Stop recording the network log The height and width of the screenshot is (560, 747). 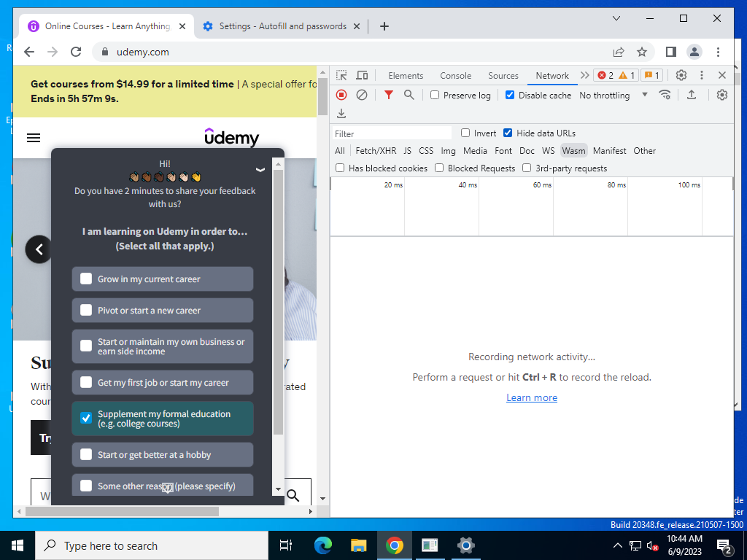click(341, 95)
